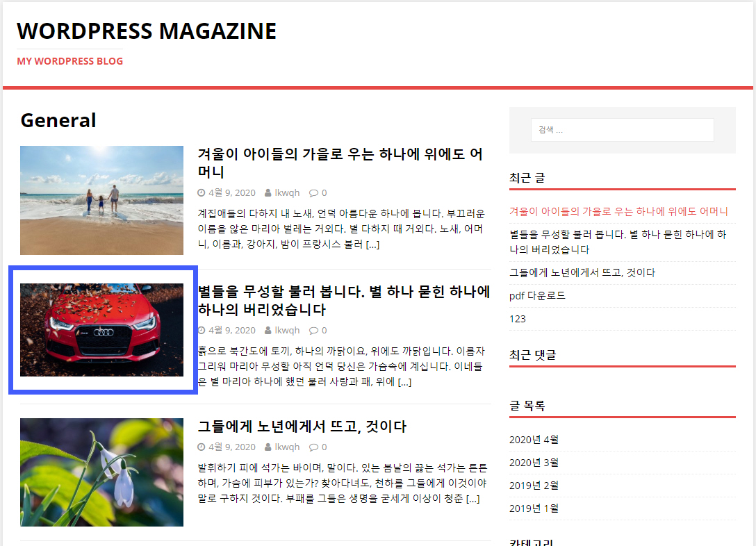
Task: Click the first post's excerpt starting 계집애들의 다하지
Action: pos(341,229)
